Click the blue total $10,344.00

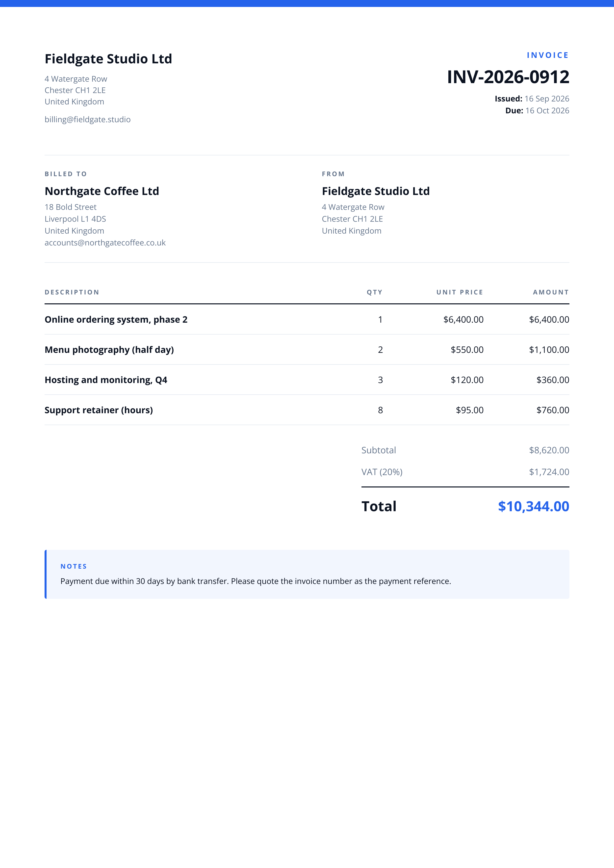coord(534,506)
